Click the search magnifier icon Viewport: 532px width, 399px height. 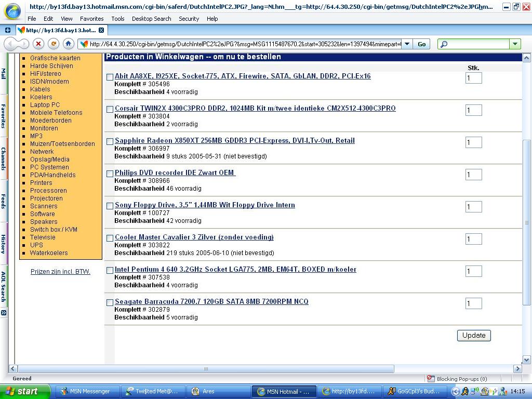pos(444,44)
